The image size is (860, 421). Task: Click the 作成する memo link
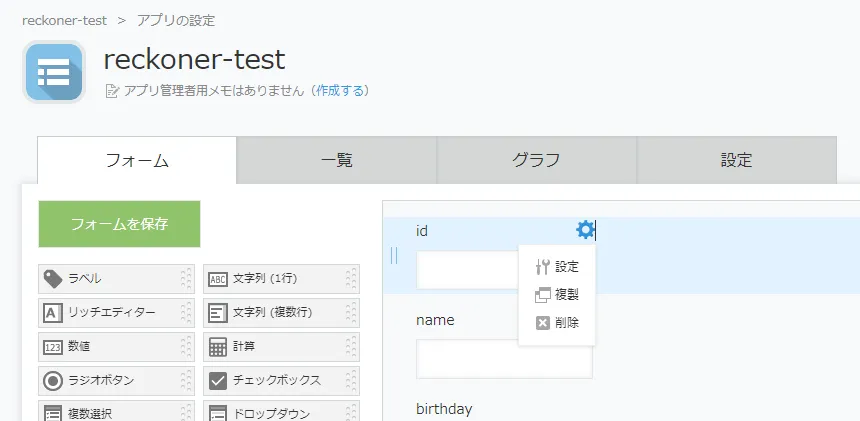pos(340,91)
